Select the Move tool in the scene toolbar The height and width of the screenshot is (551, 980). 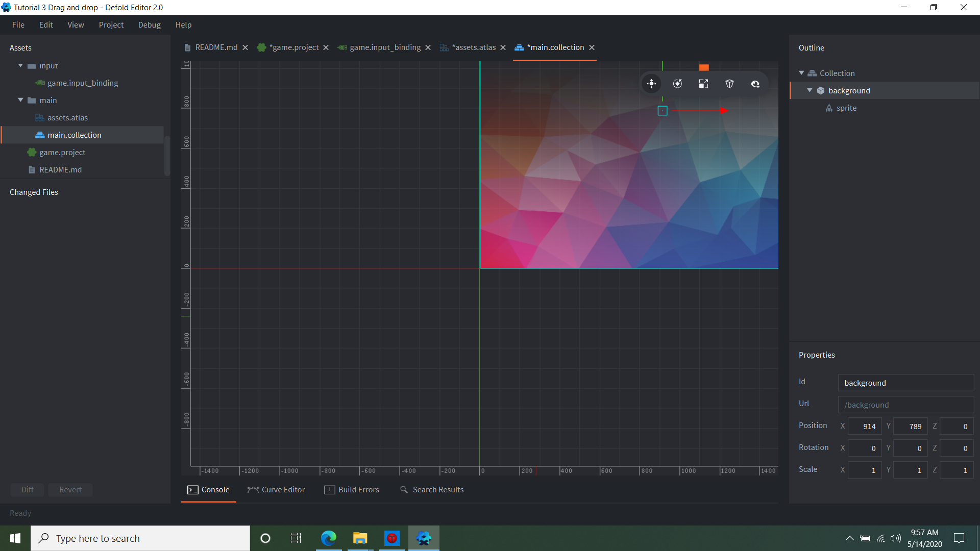coord(652,83)
